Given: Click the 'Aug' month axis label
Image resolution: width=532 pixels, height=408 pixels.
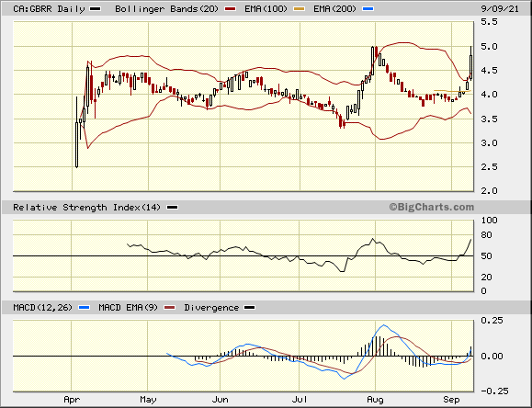Looking at the screenshot, I should (375, 400).
